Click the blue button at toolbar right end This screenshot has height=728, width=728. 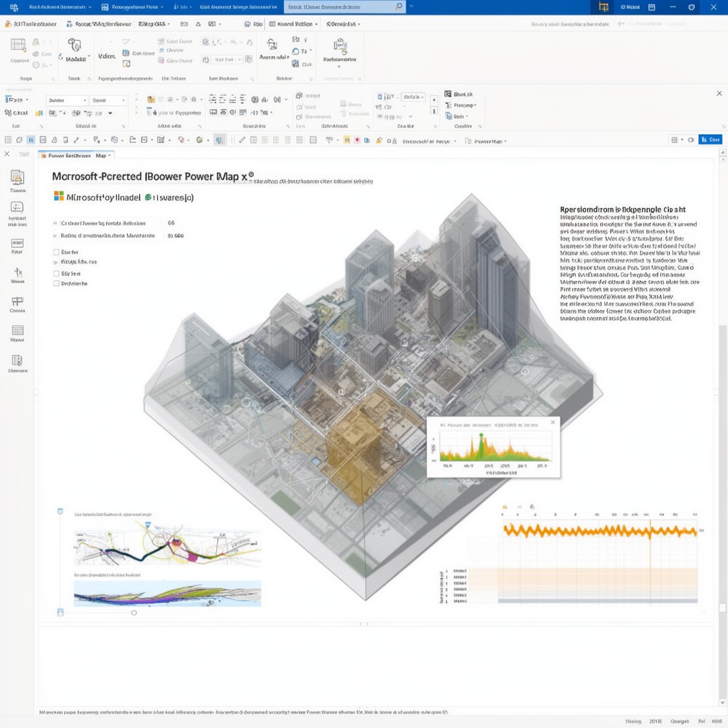point(710,139)
